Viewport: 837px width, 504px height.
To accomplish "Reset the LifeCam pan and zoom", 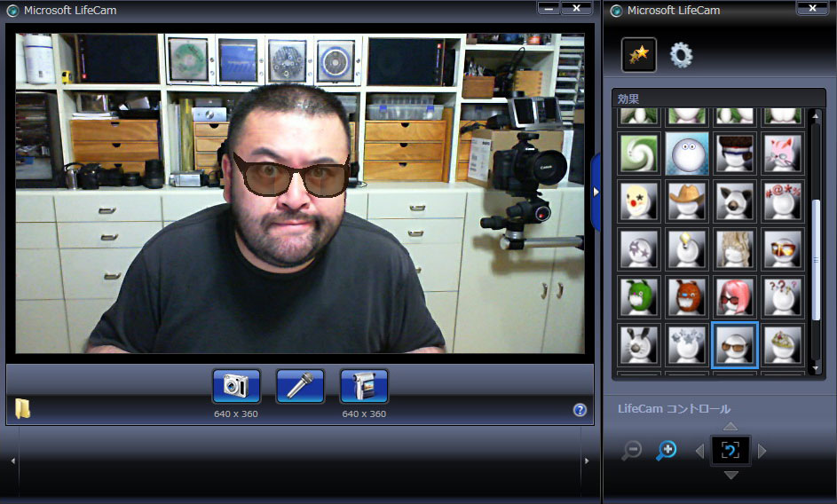I will pos(730,451).
